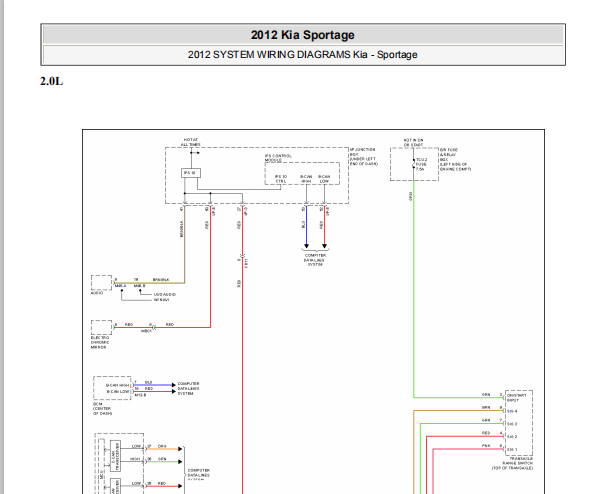Viewport: 599px width, 494px height.
Task: Click the orange LOW wire at pin 37
Action: 164,449
